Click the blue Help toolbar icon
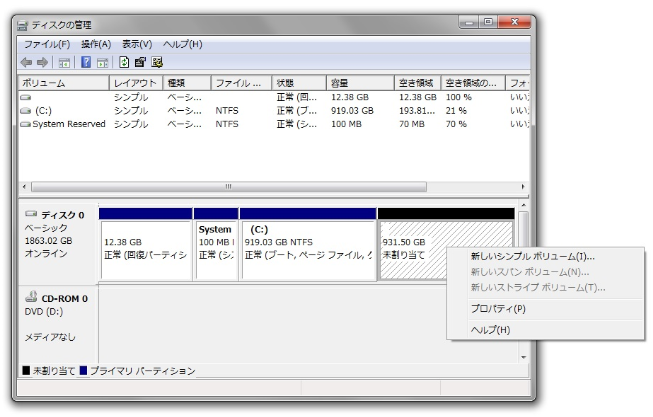The height and width of the screenshot is (417, 653). (87, 63)
